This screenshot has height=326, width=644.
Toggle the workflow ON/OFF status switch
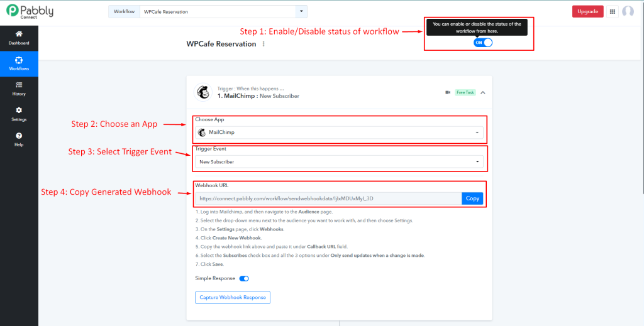tap(482, 43)
